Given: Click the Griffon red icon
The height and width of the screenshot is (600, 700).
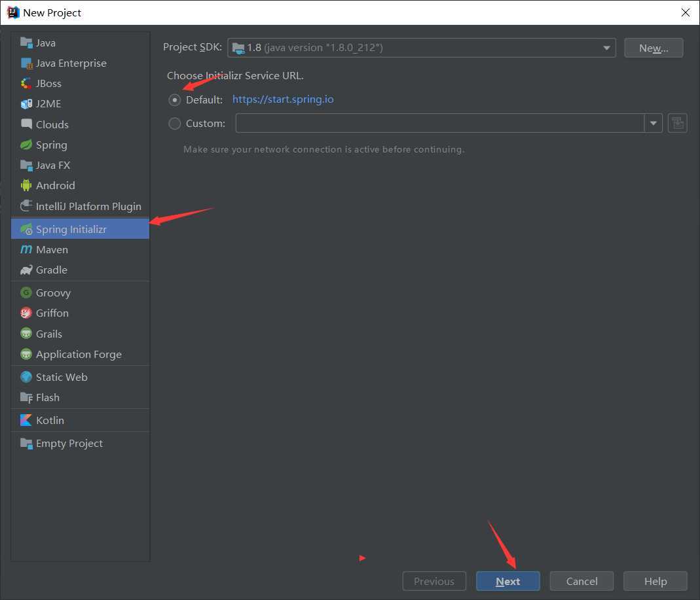Looking at the screenshot, I should coord(26,313).
